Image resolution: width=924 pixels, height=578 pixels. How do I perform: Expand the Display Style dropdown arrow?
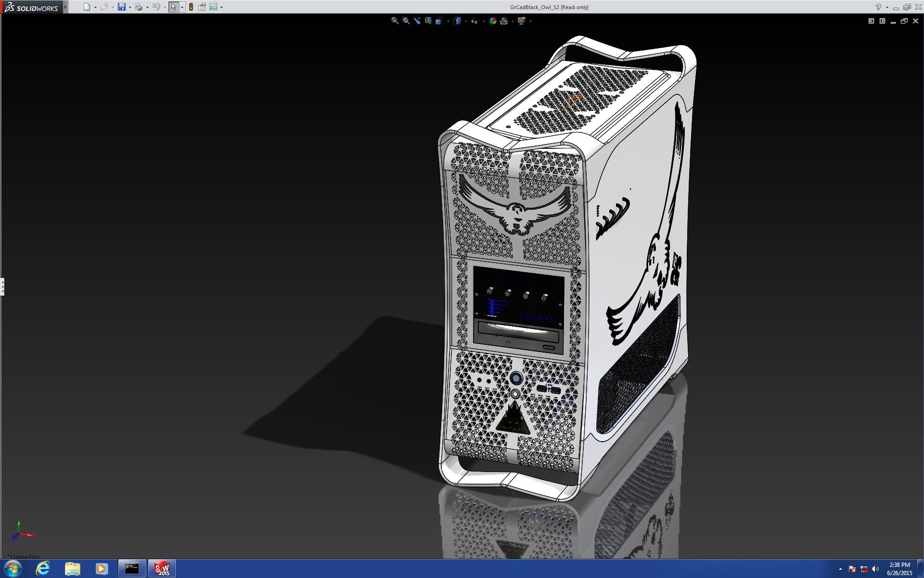tap(466, 21)
